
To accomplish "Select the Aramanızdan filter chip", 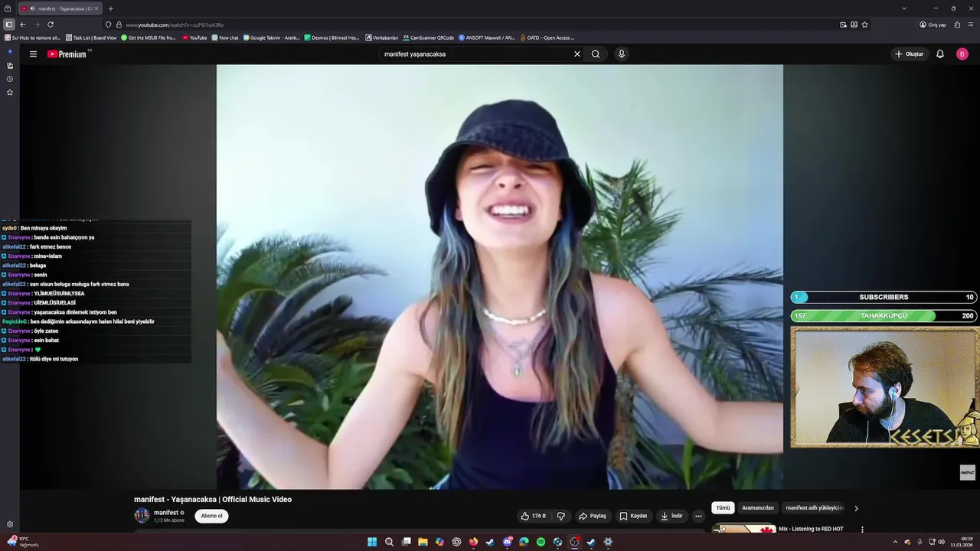I will pos(758,508).
